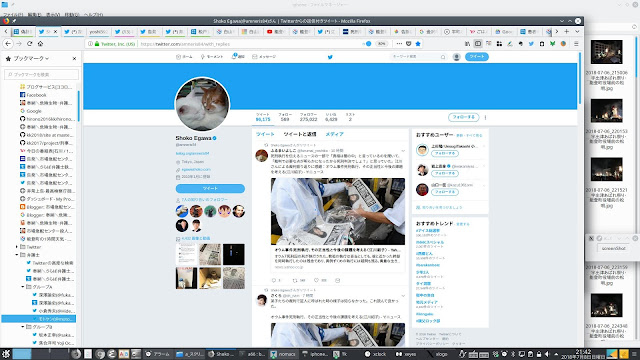Click the xclock taskbar entry
This screenshot has width=640, height=360.
pos(376,354)
